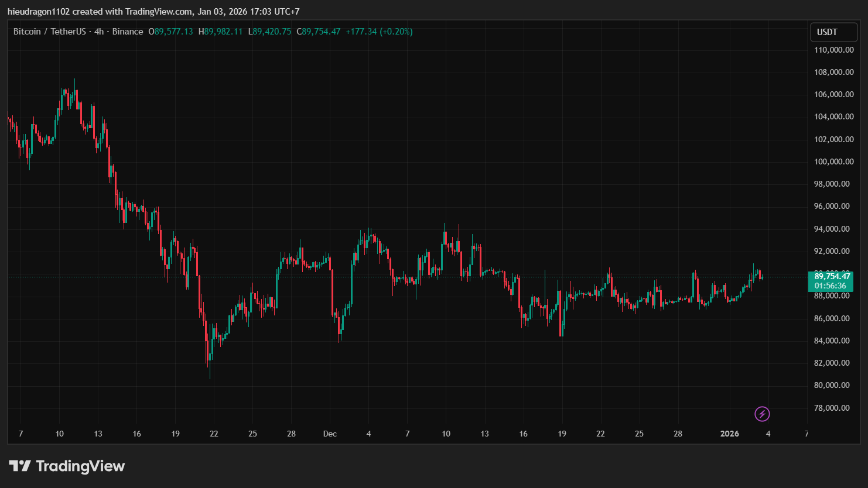Click the 4h interval label in the title

point(99,32)
